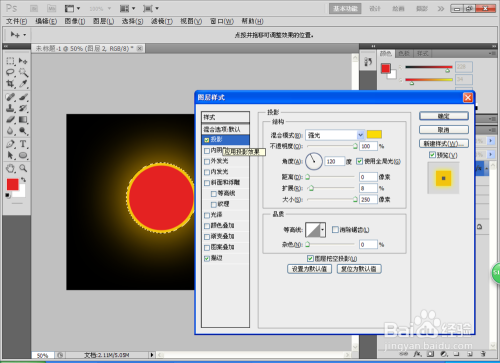The image size is (500, 363).
Task: Click the default colors mini icon
Action: 7,195
